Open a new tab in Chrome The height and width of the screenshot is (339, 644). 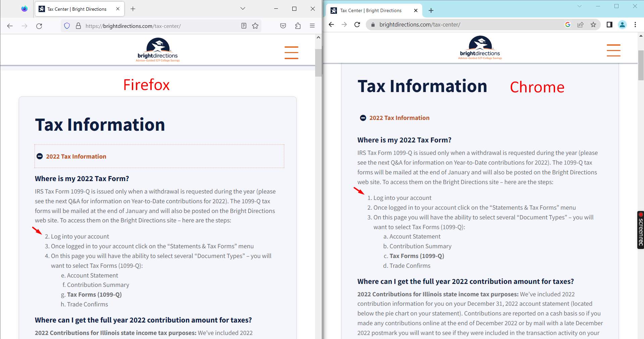coord(431,11)
